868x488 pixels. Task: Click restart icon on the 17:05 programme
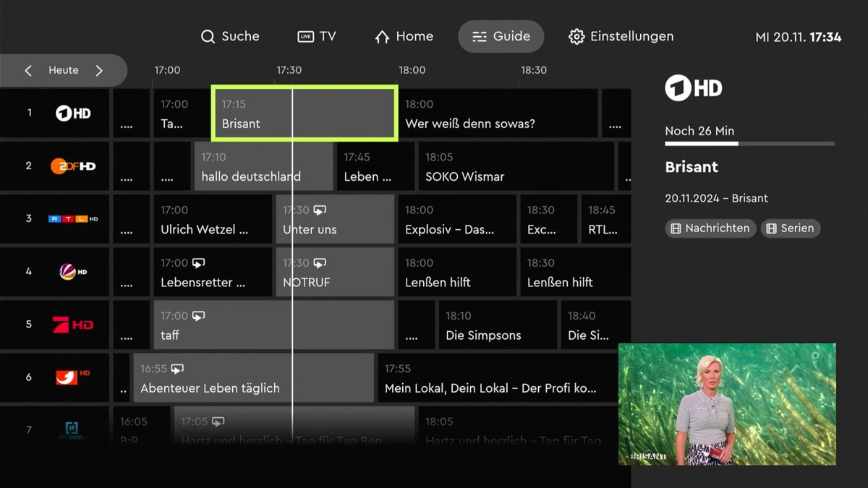click(218, 421)
